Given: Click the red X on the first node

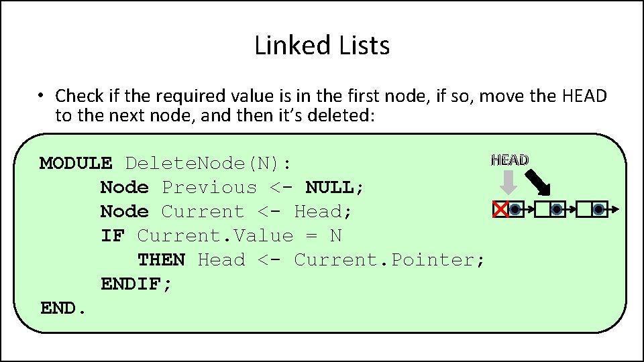Looking at the screenshot, I should (x=500, y=210).
